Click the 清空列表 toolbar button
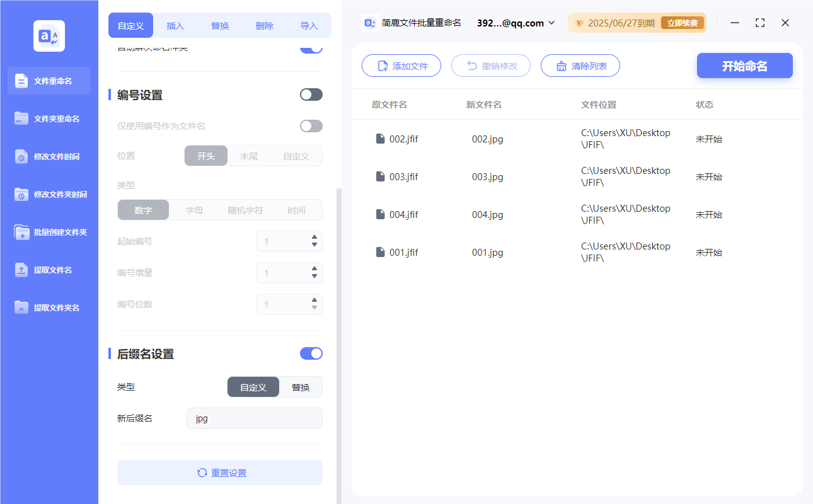The width and height of the screenshot is (813, 504). pos(580,66)
